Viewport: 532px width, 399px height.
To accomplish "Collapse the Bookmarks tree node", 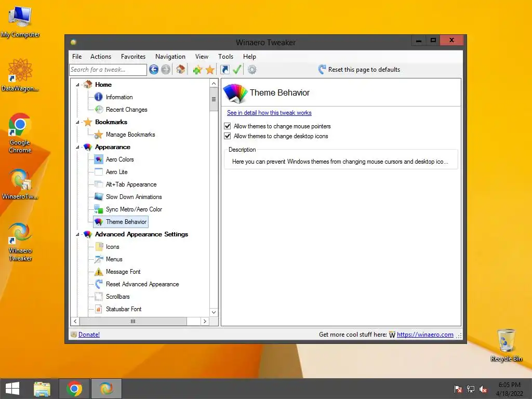I will 77,122.
